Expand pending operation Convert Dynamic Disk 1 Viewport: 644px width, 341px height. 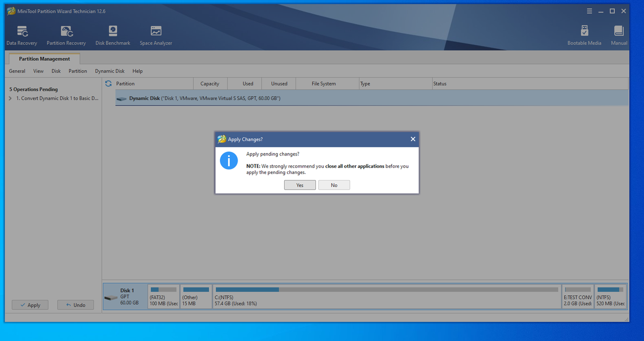(10, 99)
